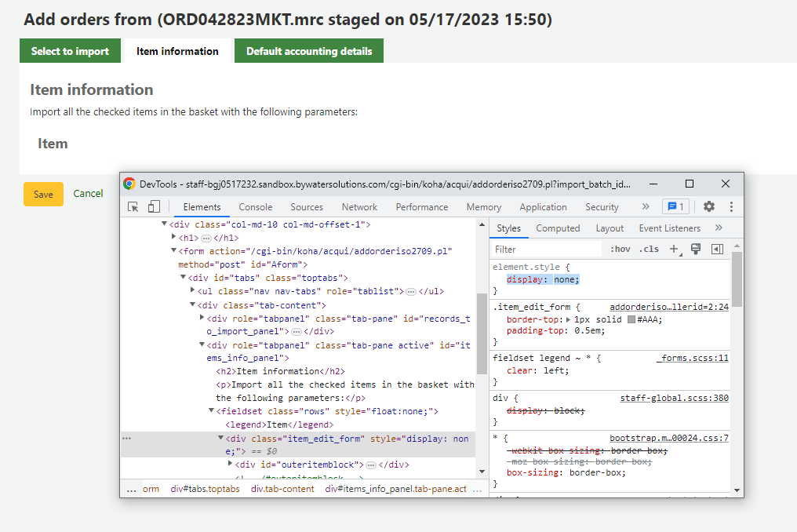Open the DevTools three-dot menu
Screen dimensions: 797x532
tap(731, 207)
